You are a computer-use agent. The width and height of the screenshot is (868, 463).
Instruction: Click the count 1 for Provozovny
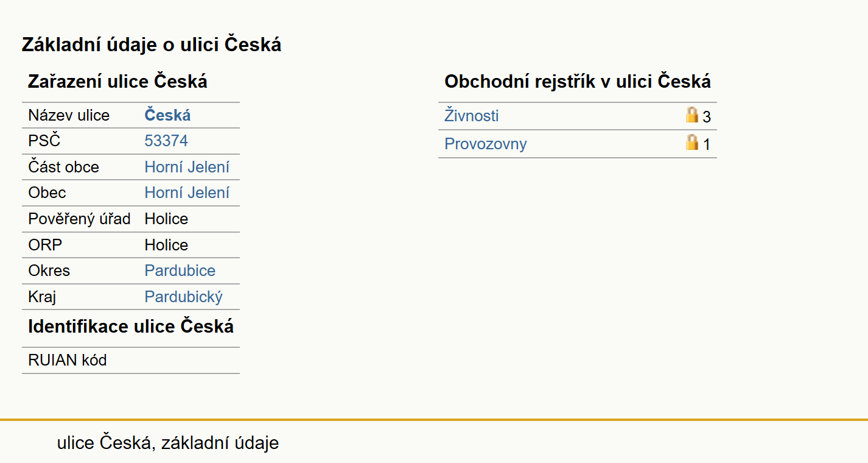click(707, 145)
